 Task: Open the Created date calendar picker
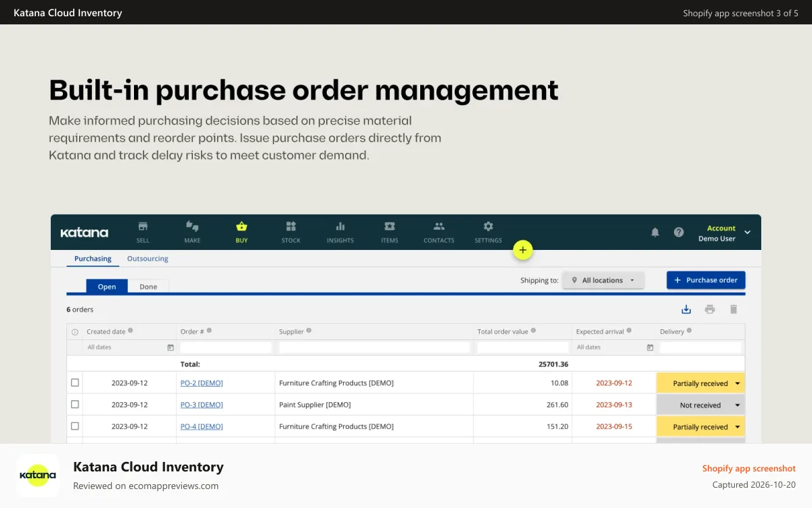pyautogui.click(x=171, y=347)
